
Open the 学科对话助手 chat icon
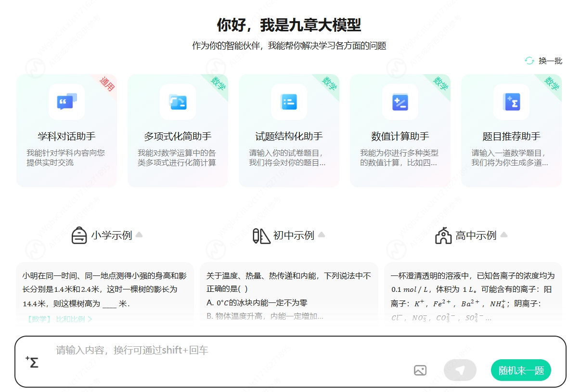[66, 102]
